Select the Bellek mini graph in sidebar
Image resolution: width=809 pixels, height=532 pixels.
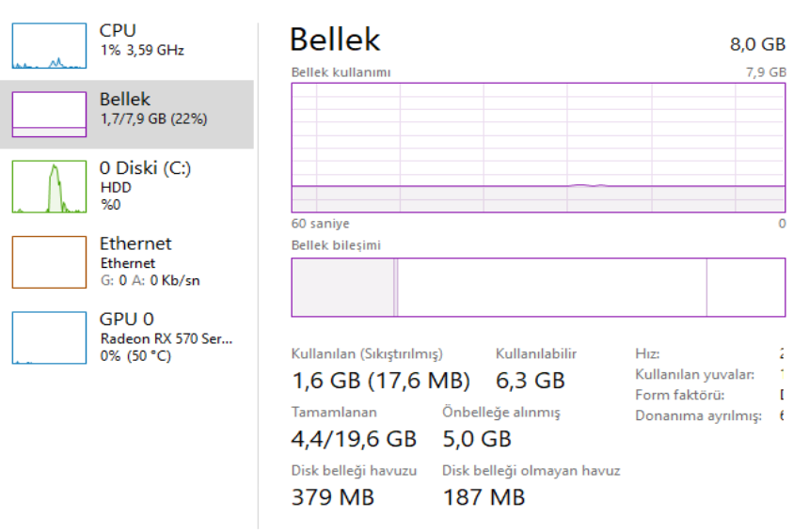49,115
